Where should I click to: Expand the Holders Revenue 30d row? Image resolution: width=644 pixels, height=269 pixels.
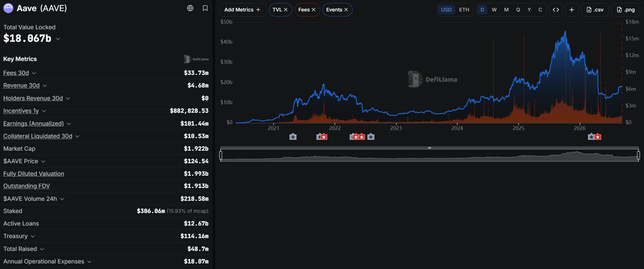pos(68,99)
